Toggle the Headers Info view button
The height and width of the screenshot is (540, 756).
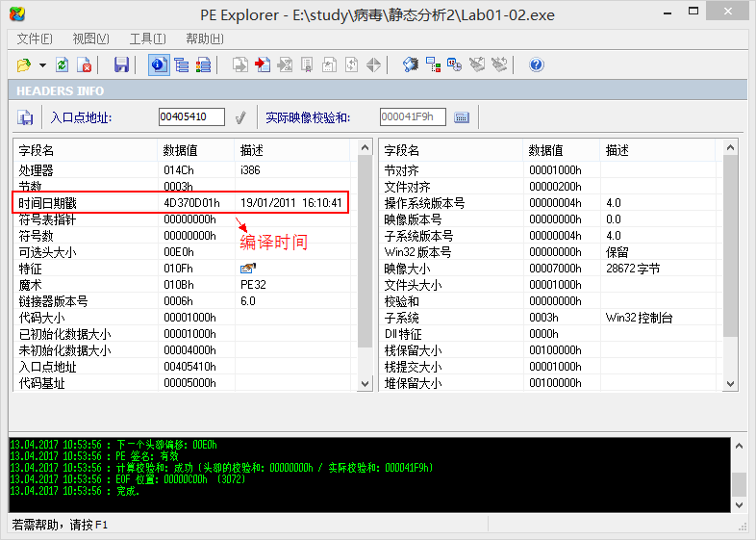[x=158, y=65]
